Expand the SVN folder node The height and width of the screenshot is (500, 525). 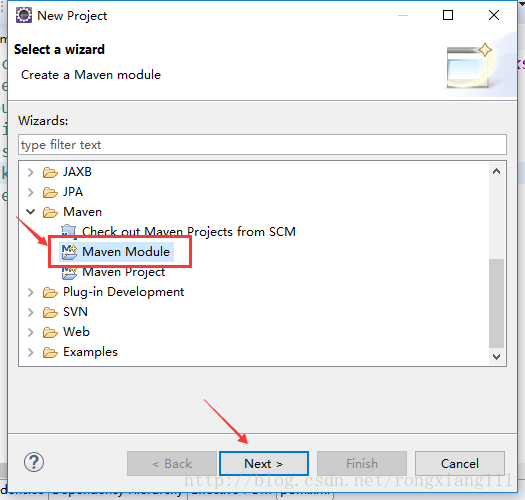pyautogui.click(x=30, y=312)
